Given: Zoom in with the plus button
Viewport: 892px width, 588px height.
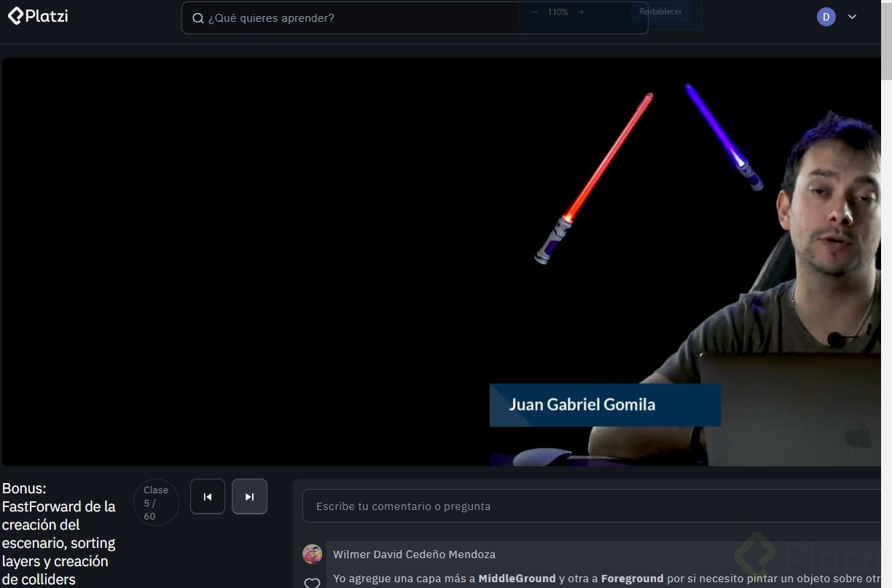Looking at the screenshot, I should [581, 12].
